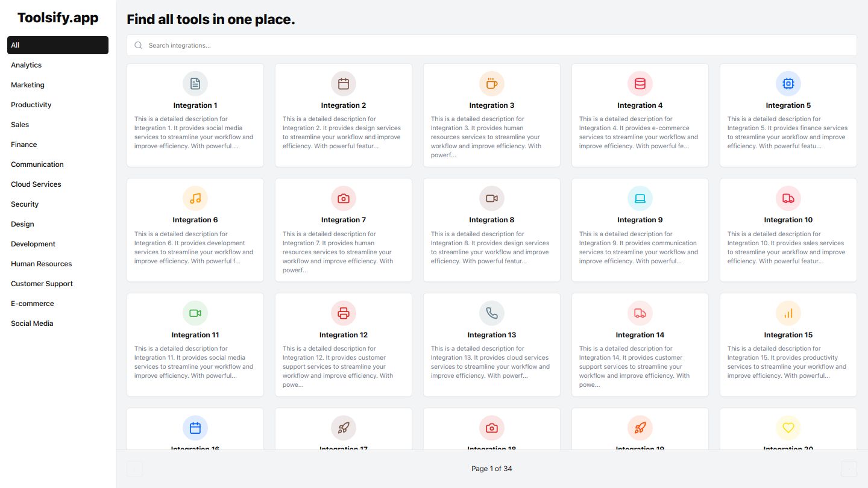868x488 pixels.
Task: Click the printer icon on Integration 12
Action: [x=344, y=313]
